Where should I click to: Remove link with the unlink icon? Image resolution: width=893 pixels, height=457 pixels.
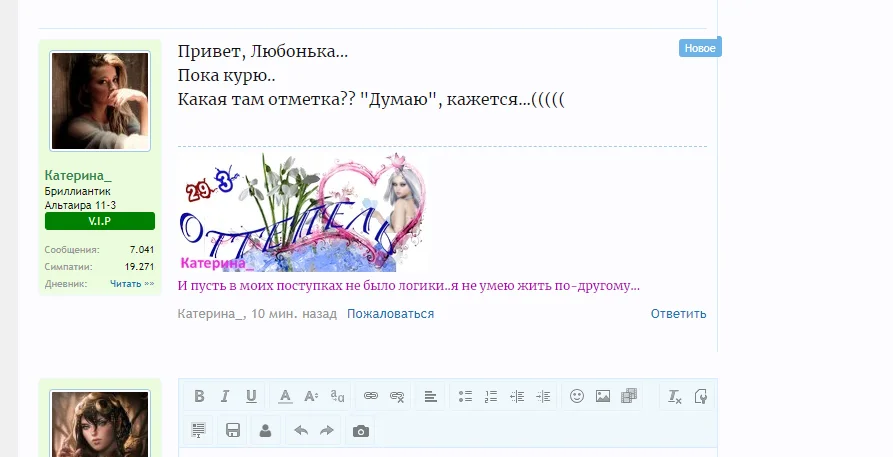click(397, 396)
